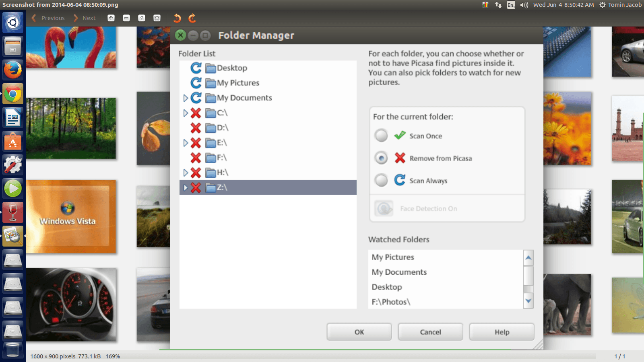Image resolution: width=644 pixels, height=362 pixels.
Task: Click the flamingo photo thumbnail
Action: pos(71,47)
